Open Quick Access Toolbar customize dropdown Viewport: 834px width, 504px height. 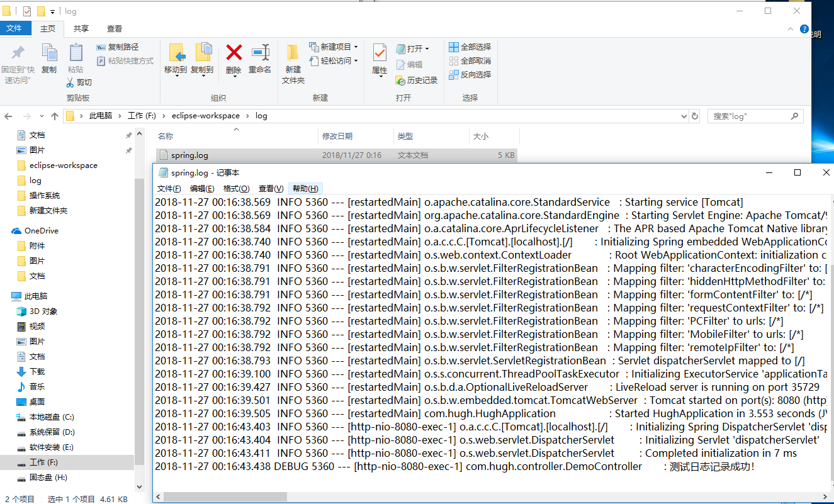52,11
